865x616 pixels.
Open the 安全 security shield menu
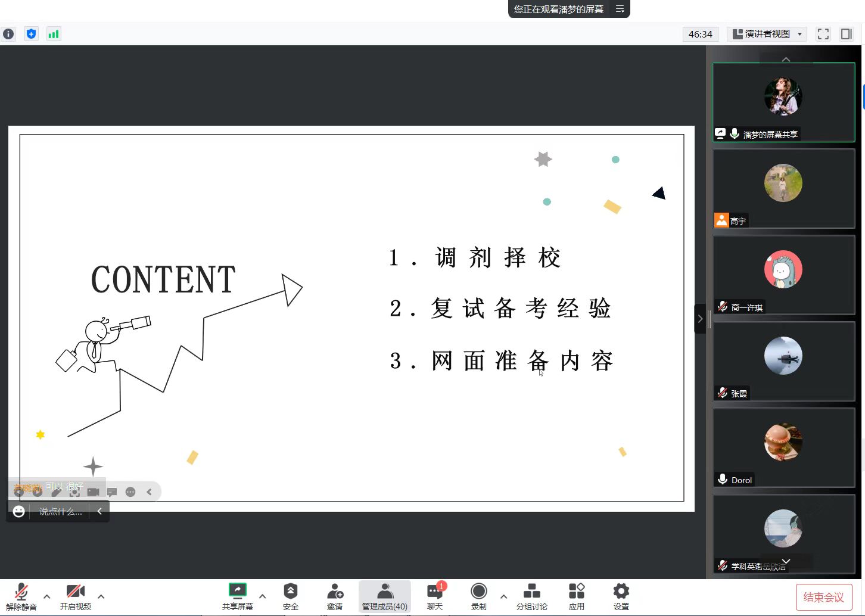pos(290,596)
